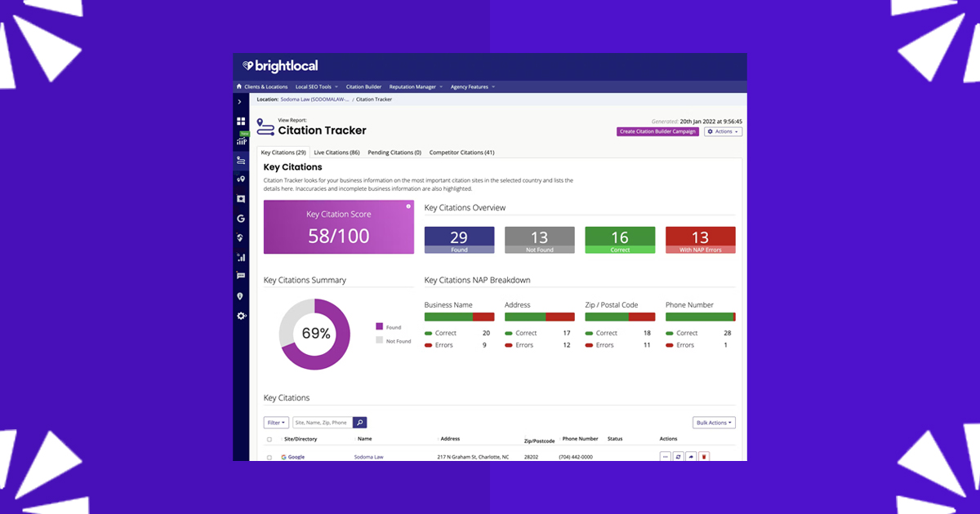Click the Key Citation Score info icon

(408, 206)
